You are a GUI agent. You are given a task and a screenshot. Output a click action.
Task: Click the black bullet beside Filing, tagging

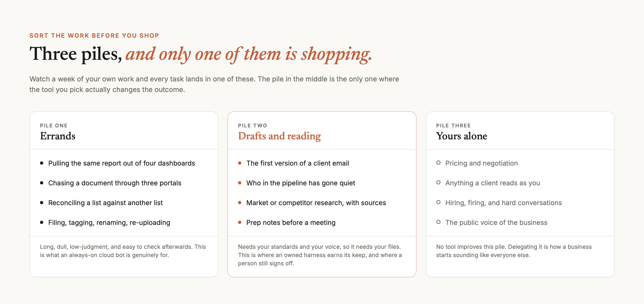42,222
